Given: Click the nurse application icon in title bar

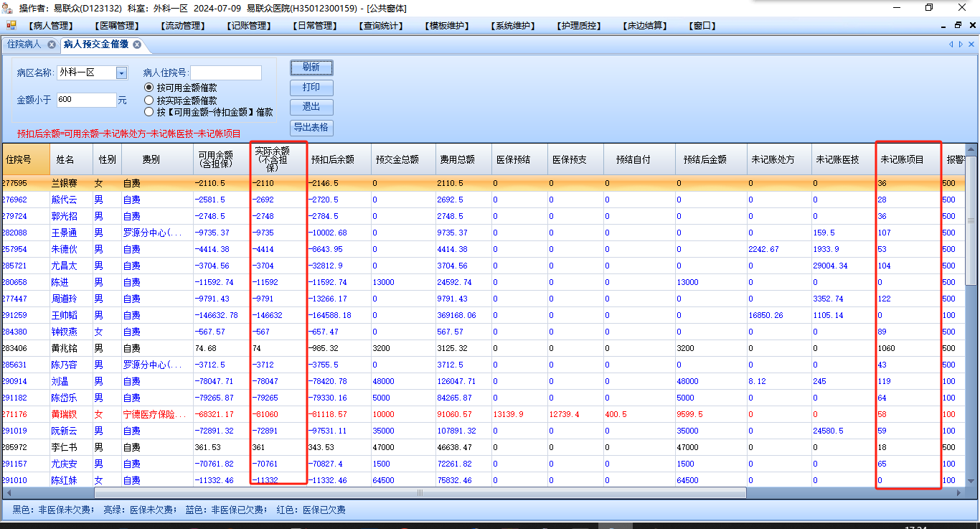Looking at the screenshot, I should (8, 8).
